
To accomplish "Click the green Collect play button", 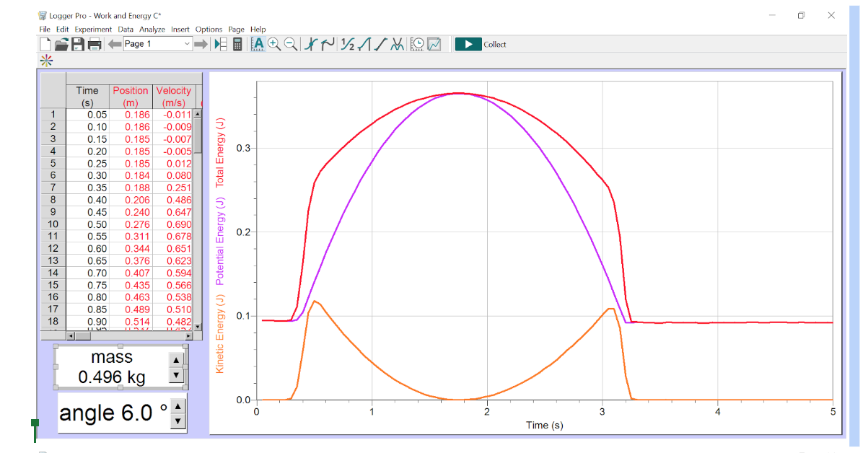I will 468,44.
